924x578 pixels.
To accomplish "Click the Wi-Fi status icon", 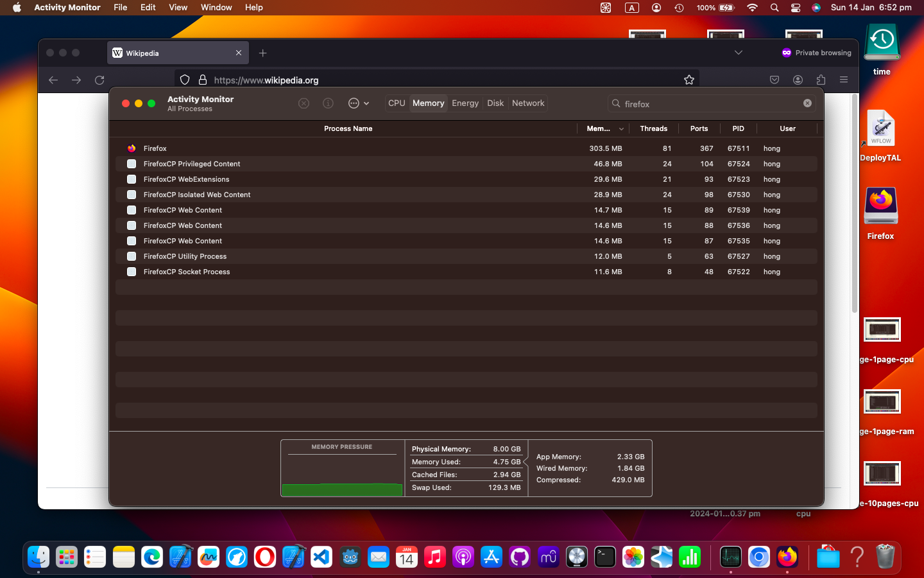I will 752,8.
